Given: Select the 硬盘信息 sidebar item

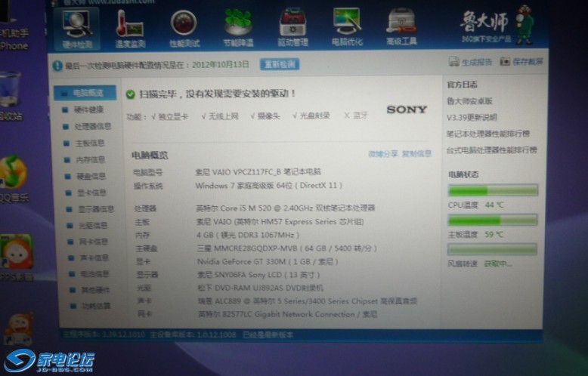Looking at the screenshot, I should click(91, 177).
